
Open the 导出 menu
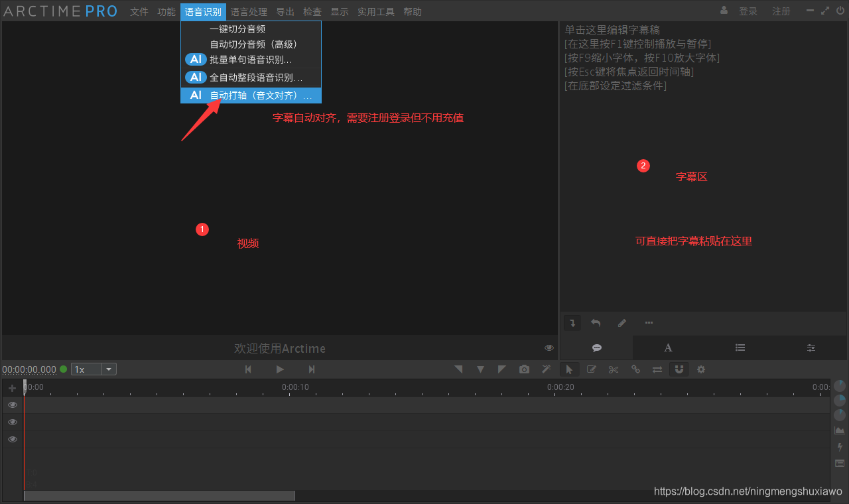click(285, 12)
